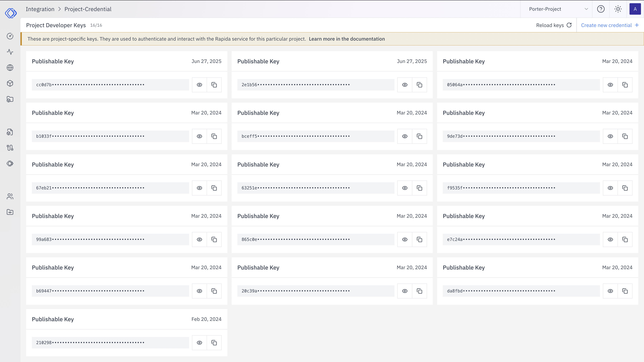The width and height of the screenshot is (644, 362).
Task: Open help via the question mark icon
Action: (x=601, y=9)
